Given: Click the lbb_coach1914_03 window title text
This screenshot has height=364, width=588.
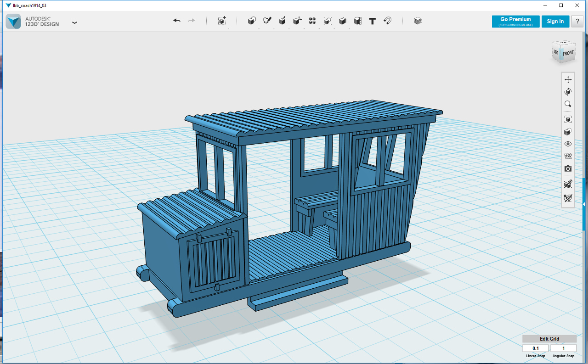Looking at the screenshot, I should [29, 6].
